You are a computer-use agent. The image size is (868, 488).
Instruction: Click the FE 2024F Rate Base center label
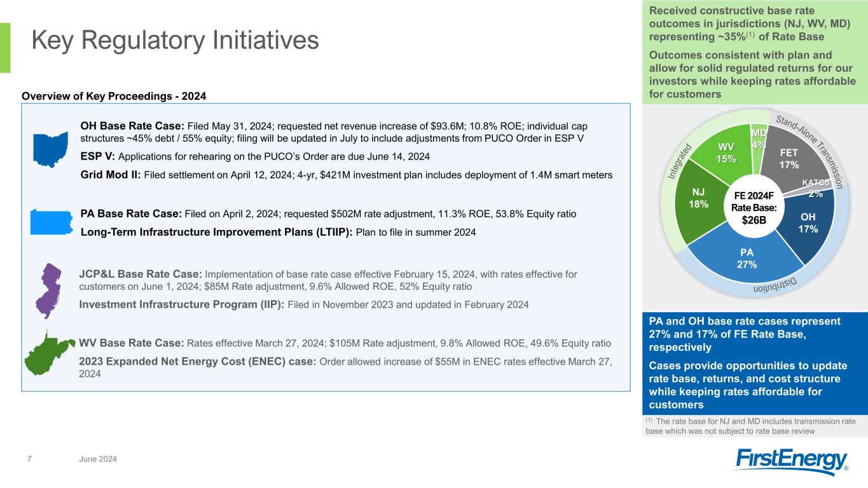[x=753, y=208]
